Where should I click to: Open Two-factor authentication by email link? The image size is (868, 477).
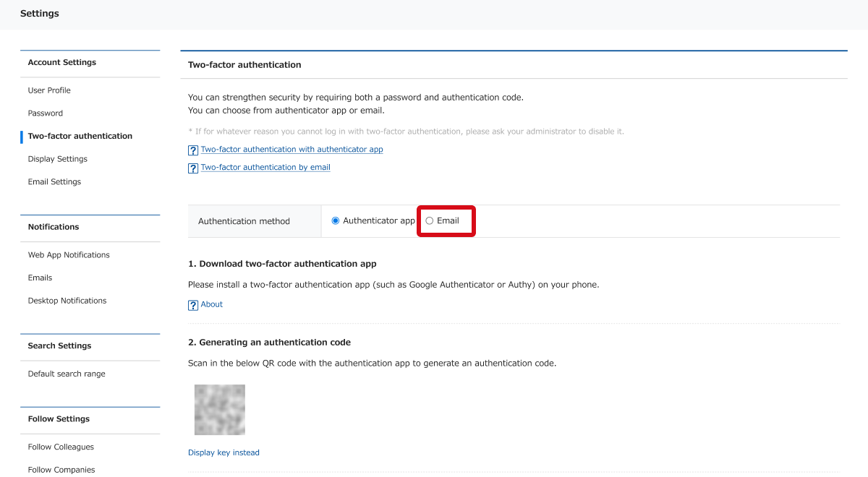(265, 168)
